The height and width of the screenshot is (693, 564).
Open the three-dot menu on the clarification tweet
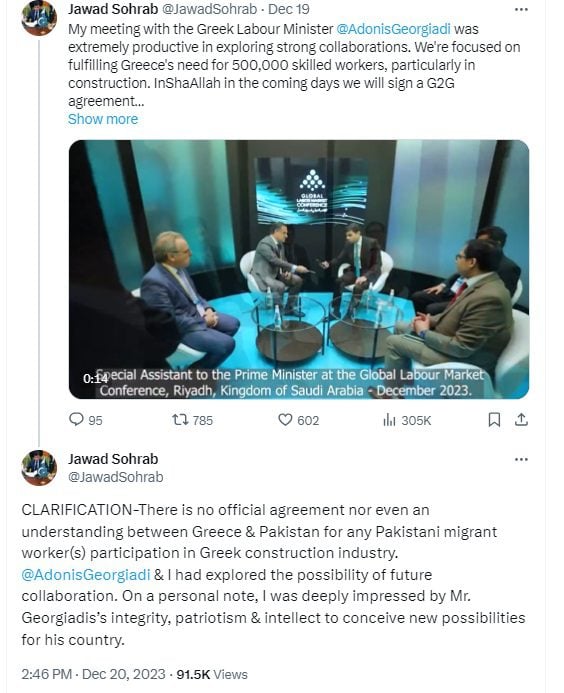[x=522, y=460]
